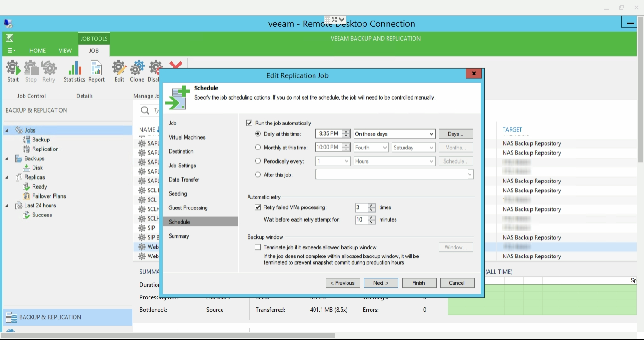
Task: Toggle Run the job automatically checkbox
Action: (249, 123)
